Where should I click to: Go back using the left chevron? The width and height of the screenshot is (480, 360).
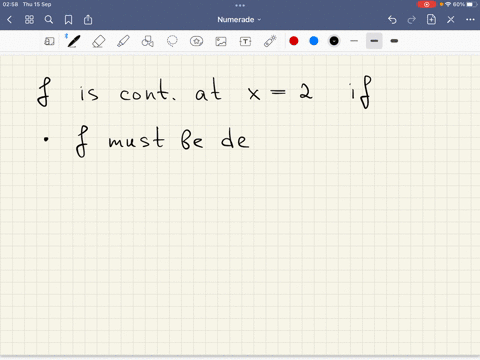pos(9,20)
